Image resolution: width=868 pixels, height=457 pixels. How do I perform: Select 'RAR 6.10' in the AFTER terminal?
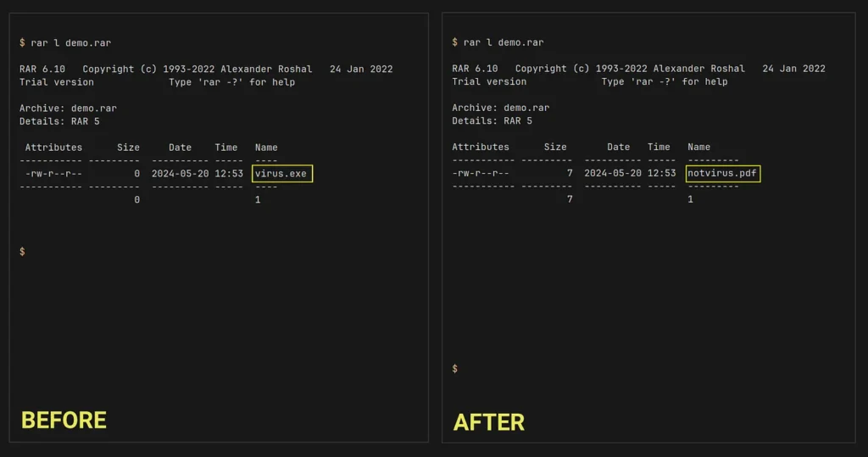(475, 69)
